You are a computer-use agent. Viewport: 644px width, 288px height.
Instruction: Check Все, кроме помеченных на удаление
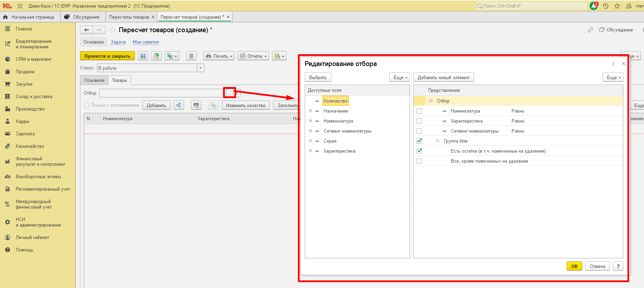tap(419, 161)
